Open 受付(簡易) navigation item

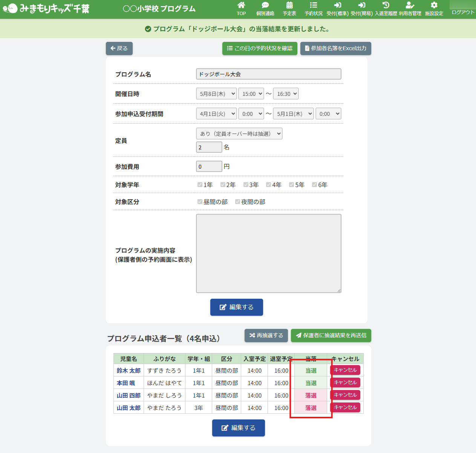pos(361,9)
